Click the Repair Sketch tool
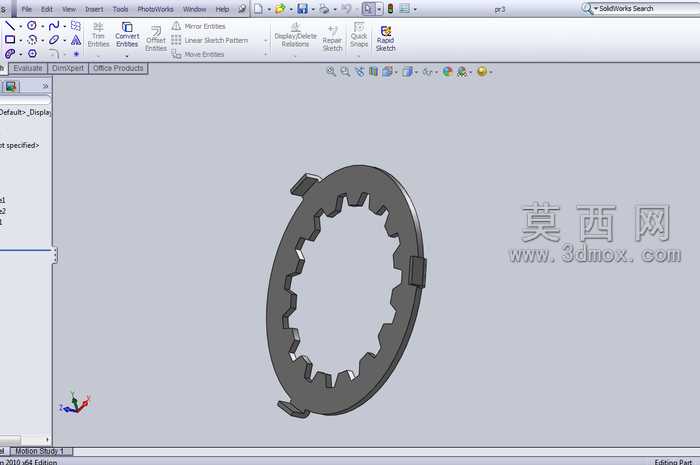The height and width of the screenshot is (465, 700). (x=332, y=38)
